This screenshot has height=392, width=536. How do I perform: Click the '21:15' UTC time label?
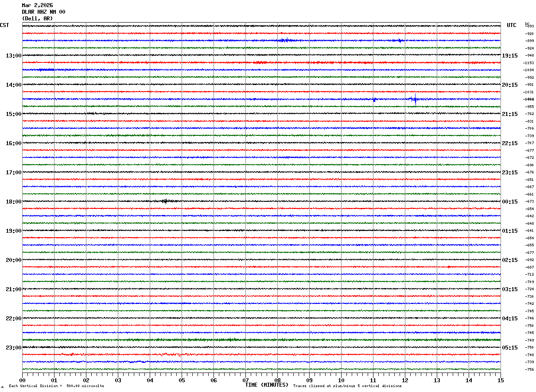[x=510, y=114]
